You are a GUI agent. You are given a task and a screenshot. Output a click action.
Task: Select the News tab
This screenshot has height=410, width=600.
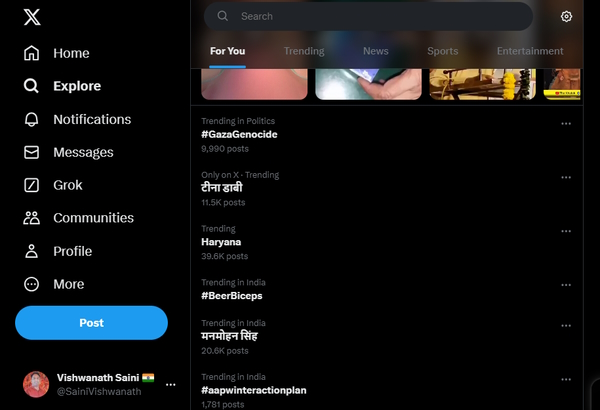(x=375, y=51)
